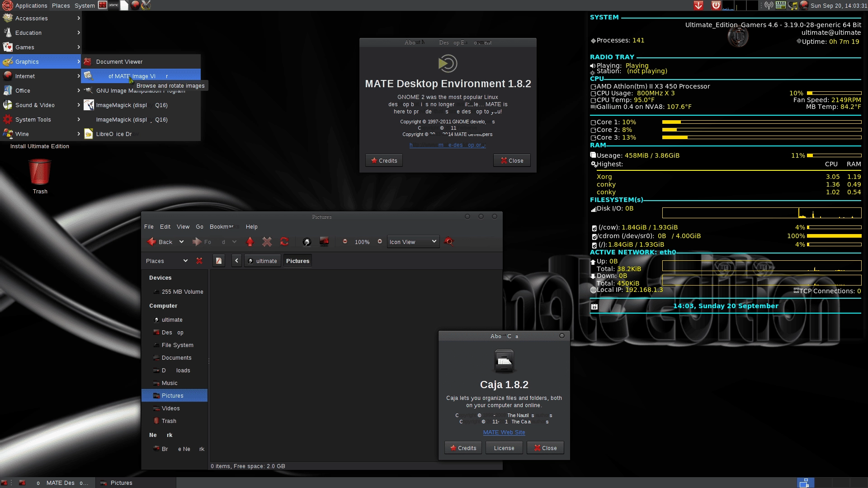Image resolution: width=868 pixels, height=488 pixels.
Task: Click the Pictures path bar button
Action: tap(297, 261)
